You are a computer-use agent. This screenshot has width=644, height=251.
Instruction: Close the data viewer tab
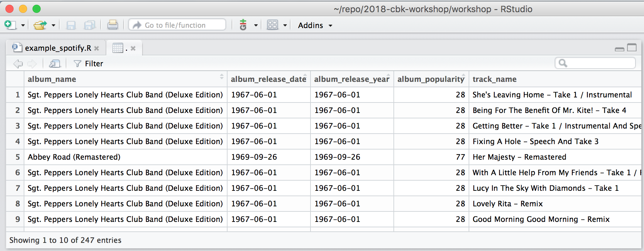tap(133, 48)
